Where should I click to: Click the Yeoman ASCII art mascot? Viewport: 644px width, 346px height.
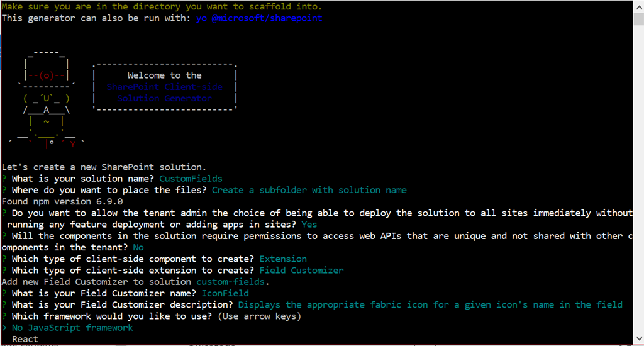pyautogui.click(x=47, y=99)
